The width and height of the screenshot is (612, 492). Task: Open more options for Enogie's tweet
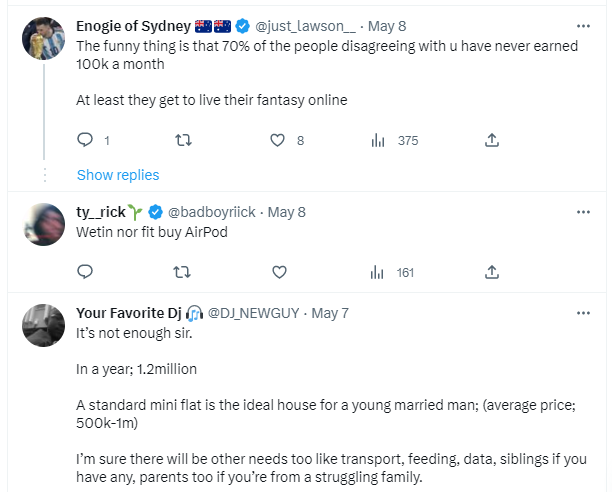click(x=584, y=26)
